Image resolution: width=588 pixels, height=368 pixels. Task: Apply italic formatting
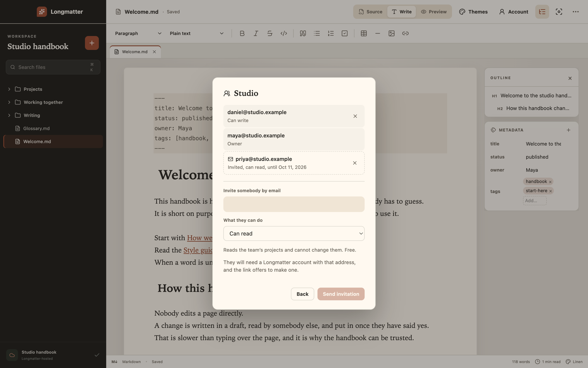pos(256,33)
